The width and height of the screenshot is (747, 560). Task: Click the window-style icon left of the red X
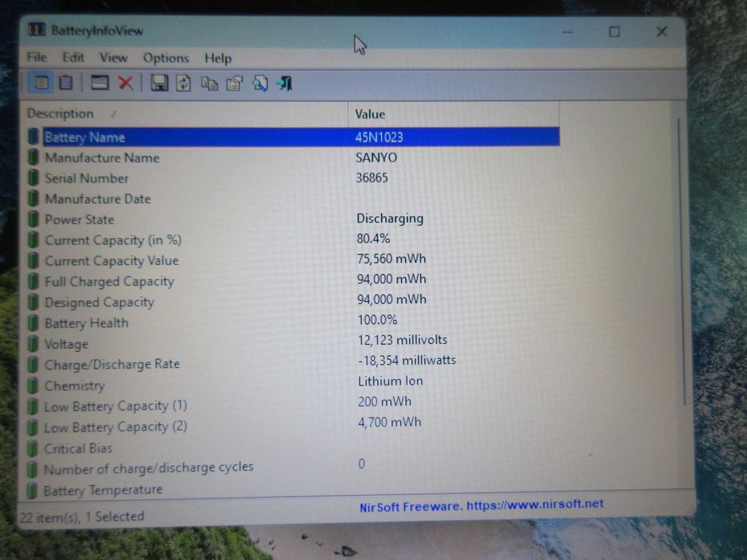coord(99,83)
